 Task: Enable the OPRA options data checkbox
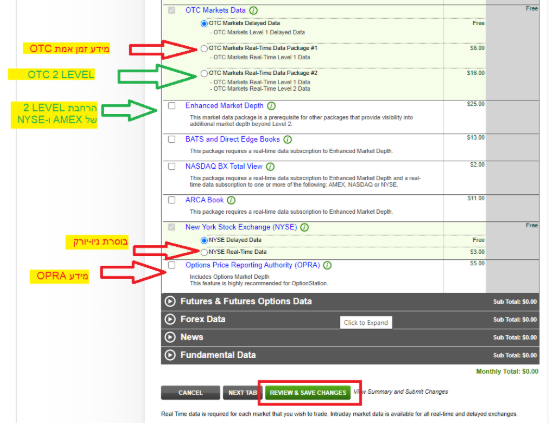172,265
